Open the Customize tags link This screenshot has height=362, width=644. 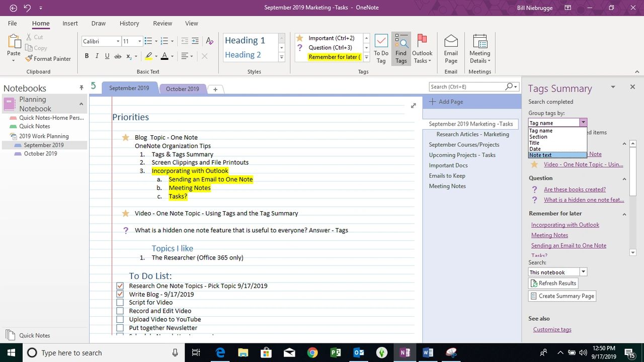(x=552, y=329)
